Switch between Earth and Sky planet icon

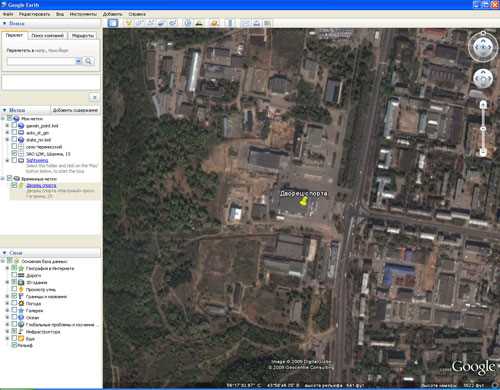[x=214, y=23]
